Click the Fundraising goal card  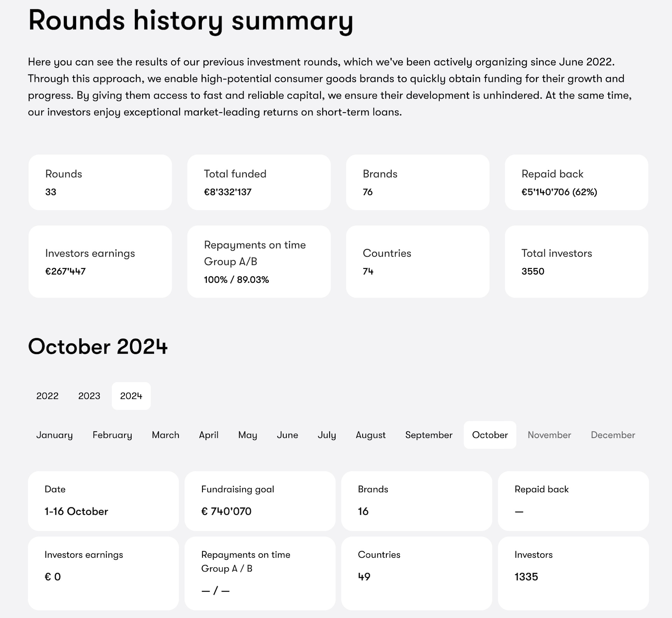coord(260,501)
